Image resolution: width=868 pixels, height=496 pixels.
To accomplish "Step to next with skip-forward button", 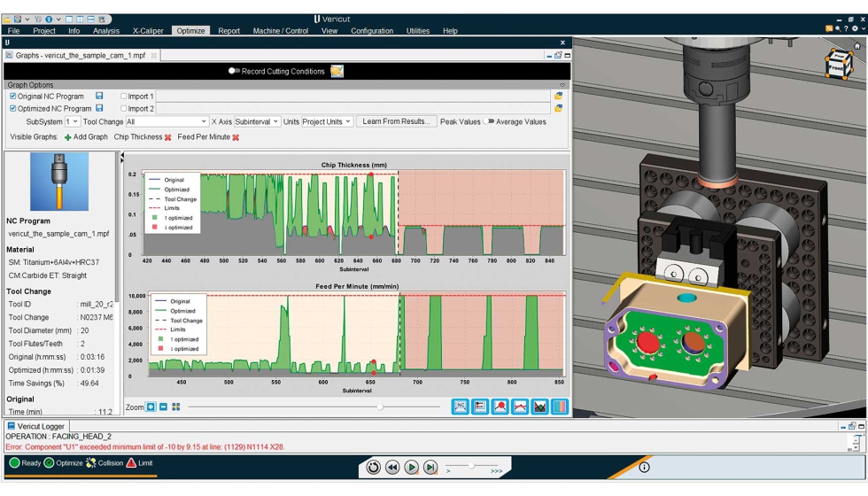I will (430, 468).
